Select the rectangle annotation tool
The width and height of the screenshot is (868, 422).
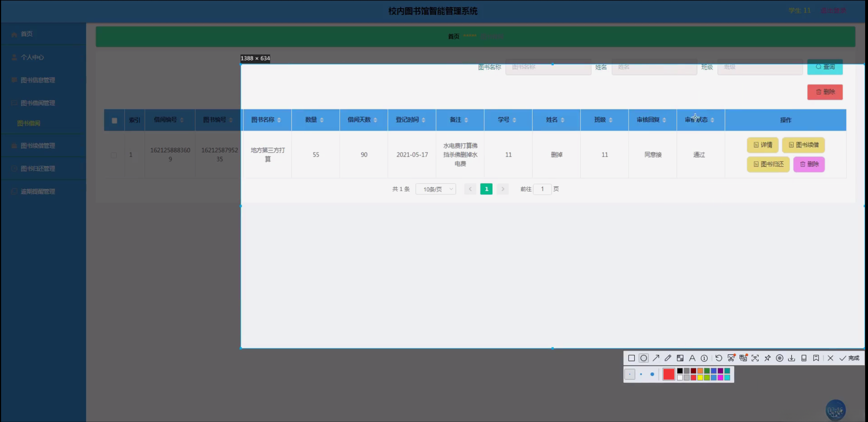[631, 358]
